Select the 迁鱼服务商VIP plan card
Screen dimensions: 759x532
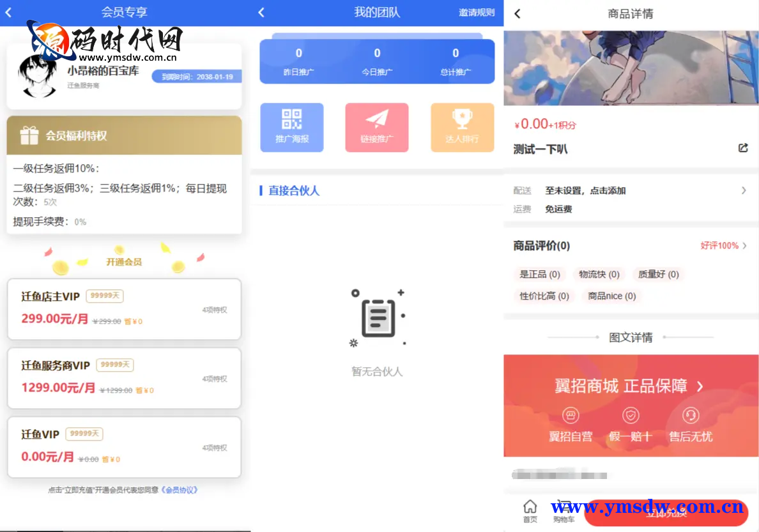pos(124,378)
